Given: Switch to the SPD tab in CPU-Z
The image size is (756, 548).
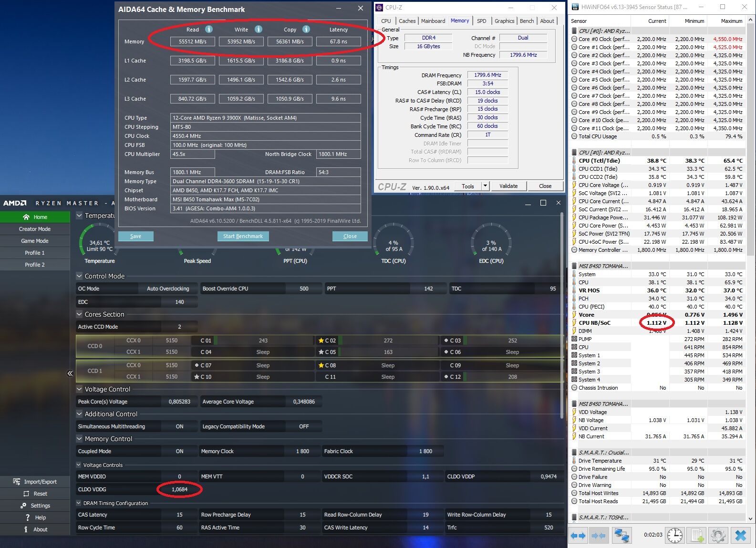Looking at the screenshot, I should click(482, 21).
